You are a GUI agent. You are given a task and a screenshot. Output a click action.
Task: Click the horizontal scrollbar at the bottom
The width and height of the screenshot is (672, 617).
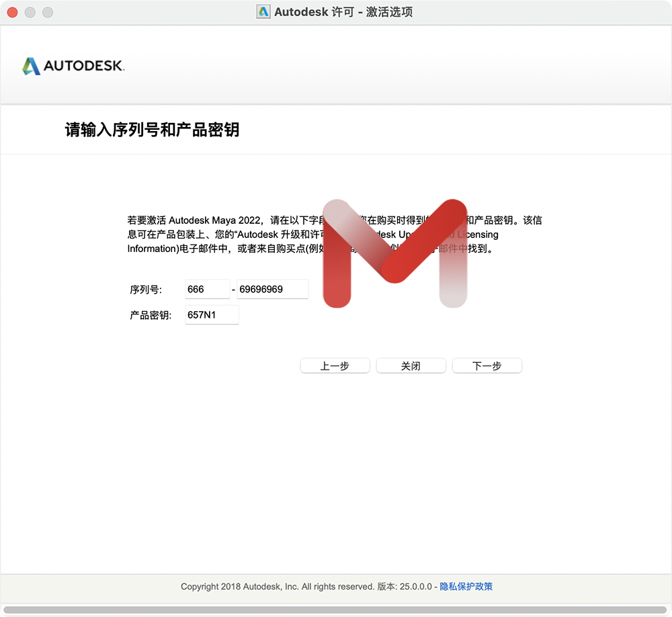click(335, 610)
